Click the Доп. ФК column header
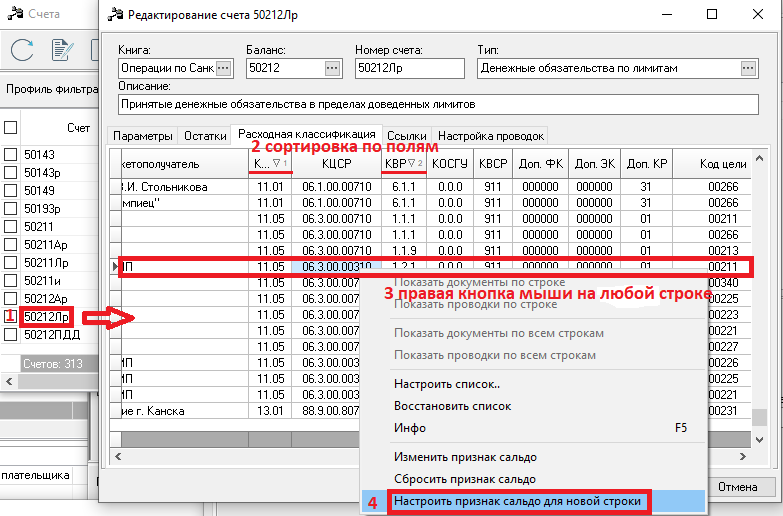The height and width of the screenshot is (516, 783). coord(540,164)
